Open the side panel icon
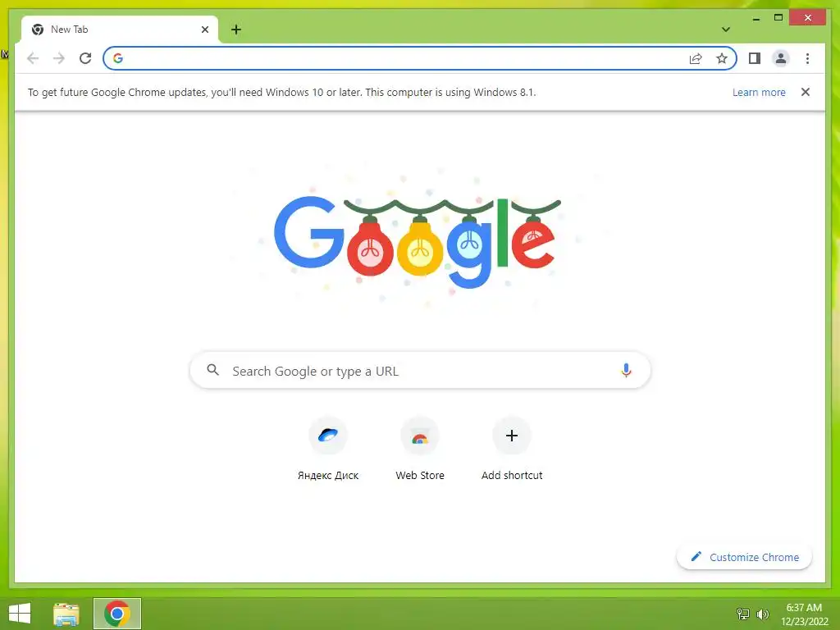The image size is (840, 630). tap(755, 58)
